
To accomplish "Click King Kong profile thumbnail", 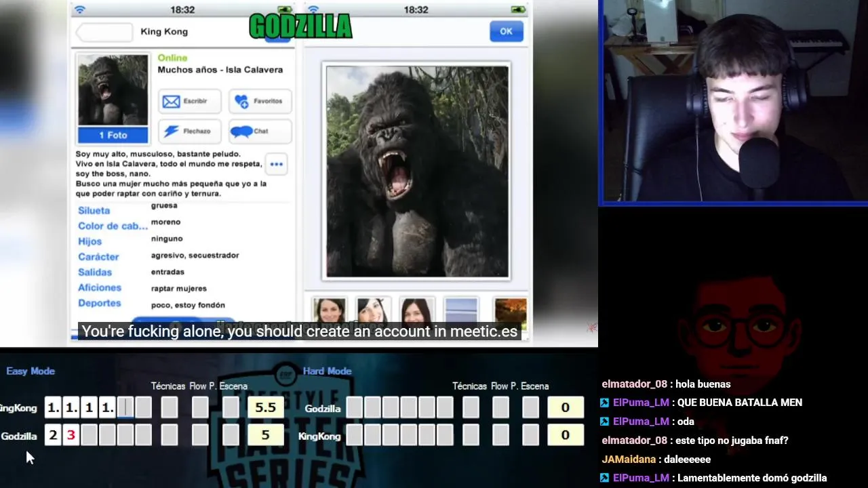I will coord(113,90).
